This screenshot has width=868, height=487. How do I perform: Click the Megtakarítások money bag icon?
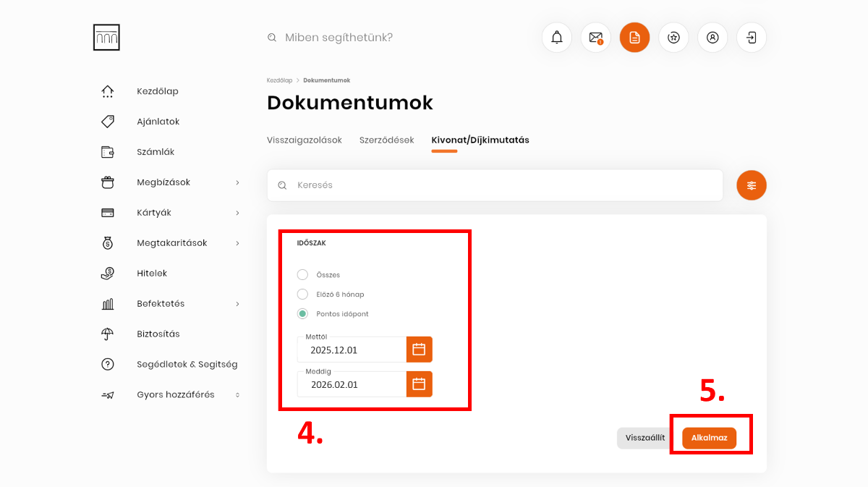(x=108, y=243)
